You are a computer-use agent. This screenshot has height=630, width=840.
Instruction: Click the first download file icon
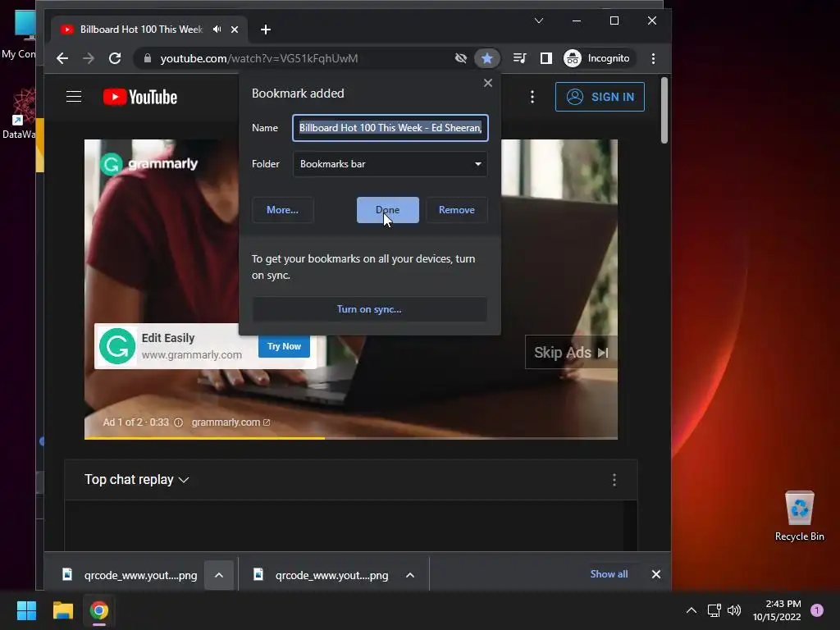coord(67,574)
